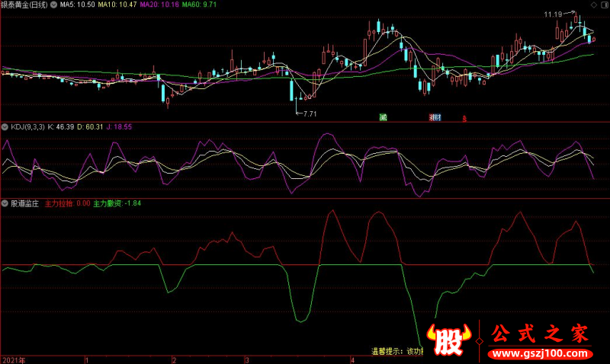This screenshot has width=610, height=364.
Task: Select the purple MA20: 10.16 label
Action: [x=159, y=5]
